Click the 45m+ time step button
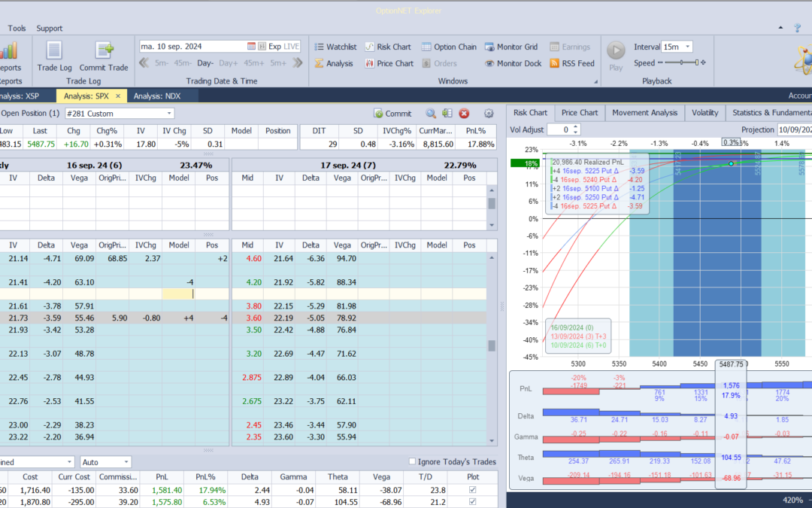 [x=254, y=63]
